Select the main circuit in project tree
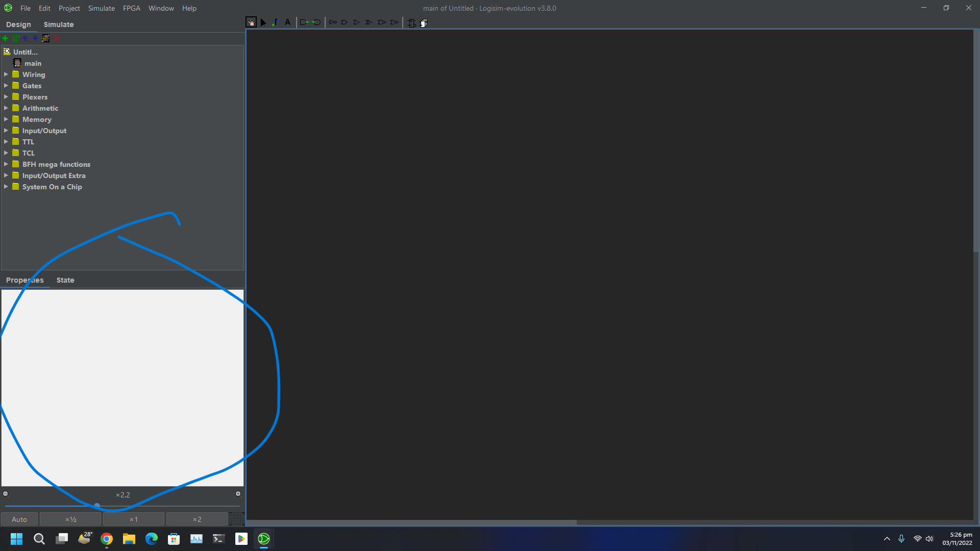 coord(33,63)
